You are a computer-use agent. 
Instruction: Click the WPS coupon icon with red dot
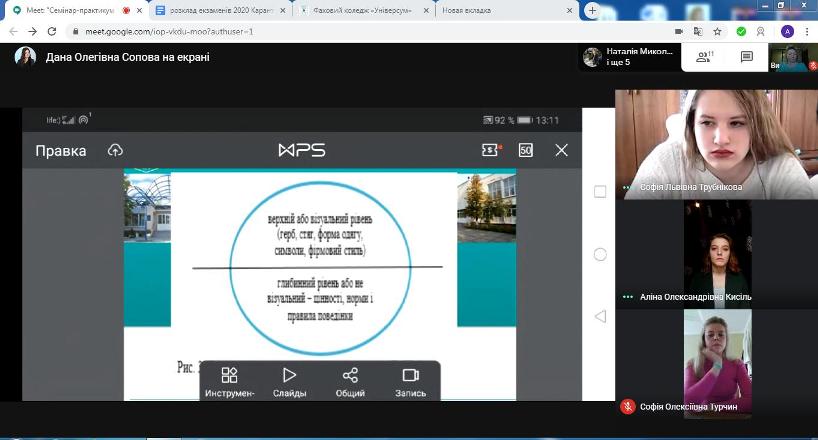click(490, 150)
